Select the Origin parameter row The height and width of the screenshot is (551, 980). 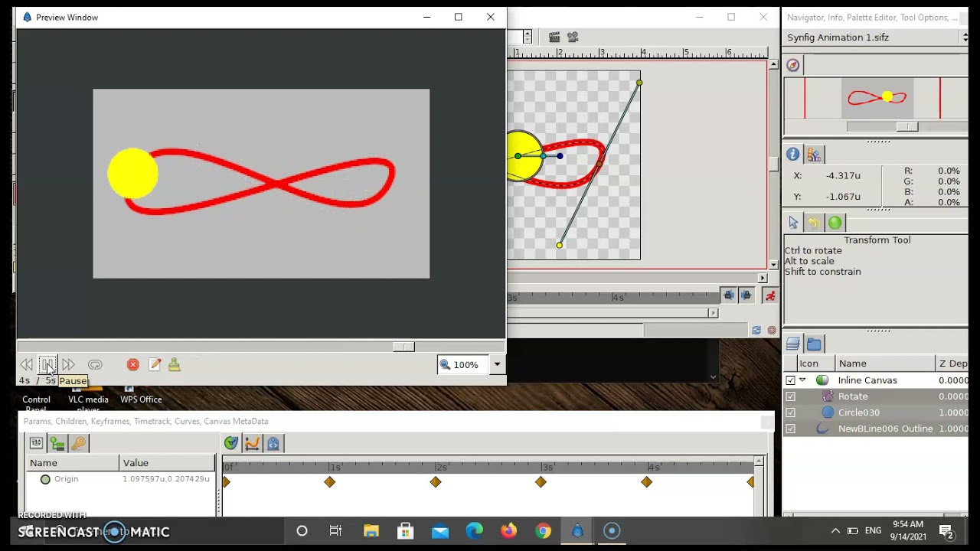click(x=121, y=479)
